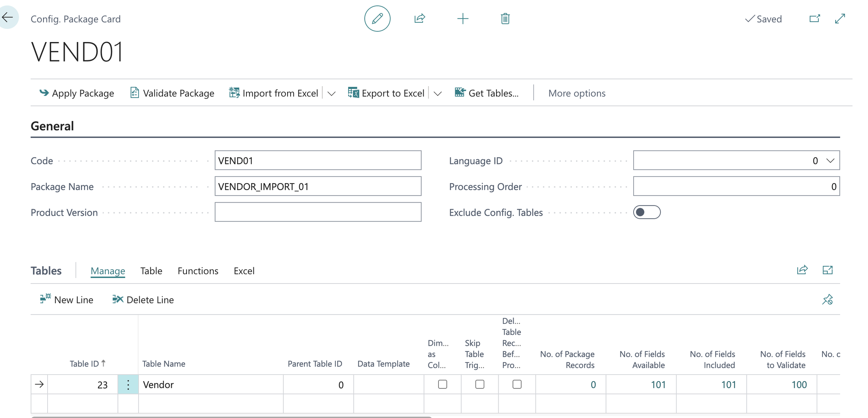Choose Import from Excel

point(274,93)
